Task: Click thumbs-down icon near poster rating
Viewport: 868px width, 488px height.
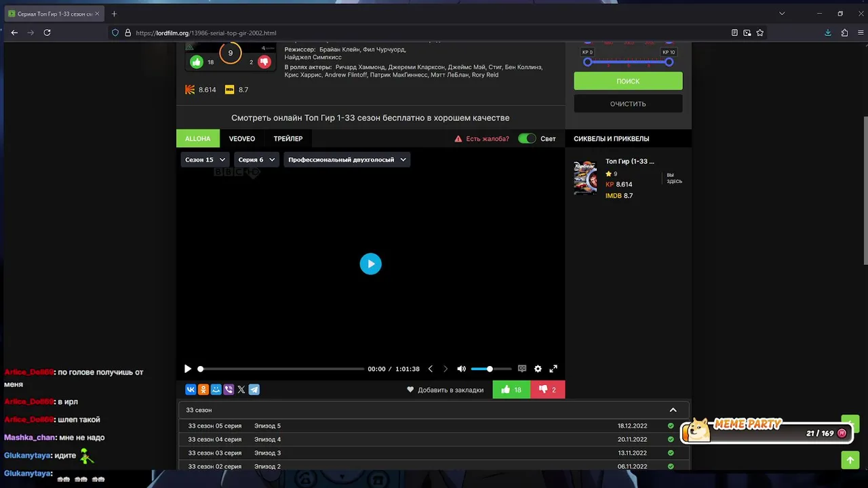Action: (x=264, y=62)
